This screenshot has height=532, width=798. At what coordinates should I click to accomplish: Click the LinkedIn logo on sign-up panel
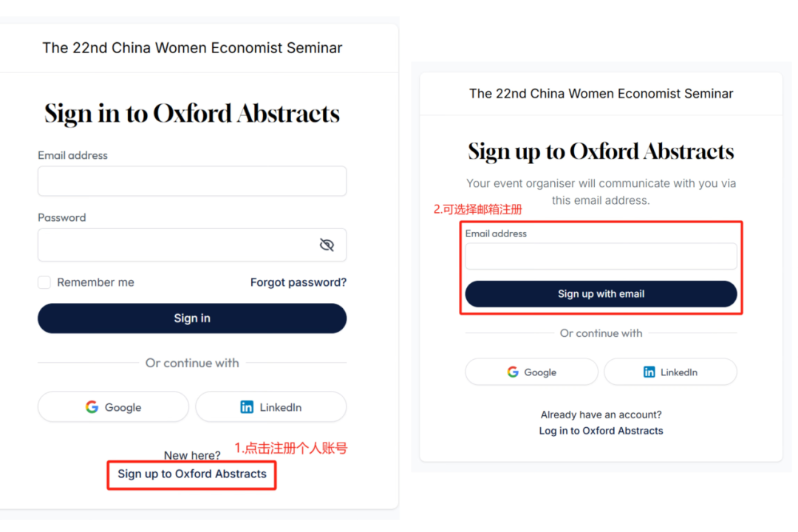point(649,372)
